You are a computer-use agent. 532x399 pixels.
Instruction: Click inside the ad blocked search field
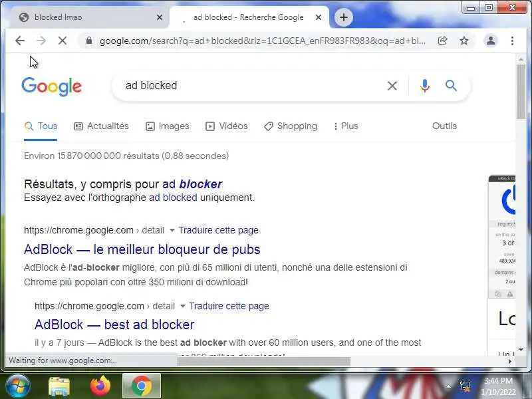[x=251, y=86]
